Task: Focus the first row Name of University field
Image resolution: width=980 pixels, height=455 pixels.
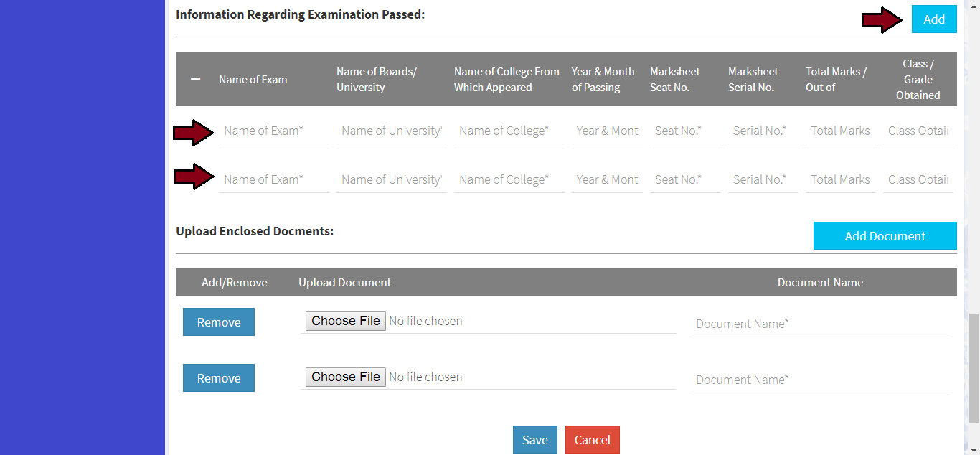Action: click(391, 131)
